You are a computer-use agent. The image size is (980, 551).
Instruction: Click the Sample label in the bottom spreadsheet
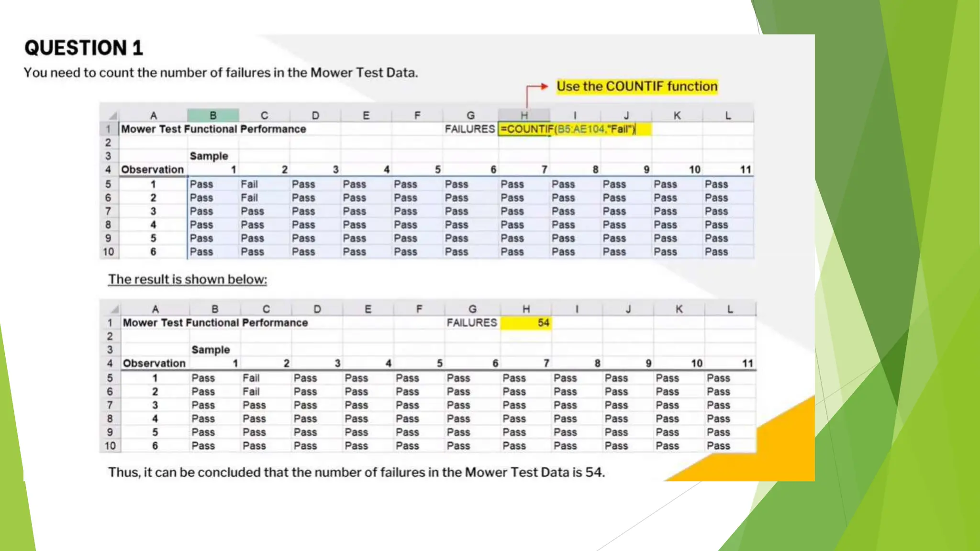(x=211, y=350)
